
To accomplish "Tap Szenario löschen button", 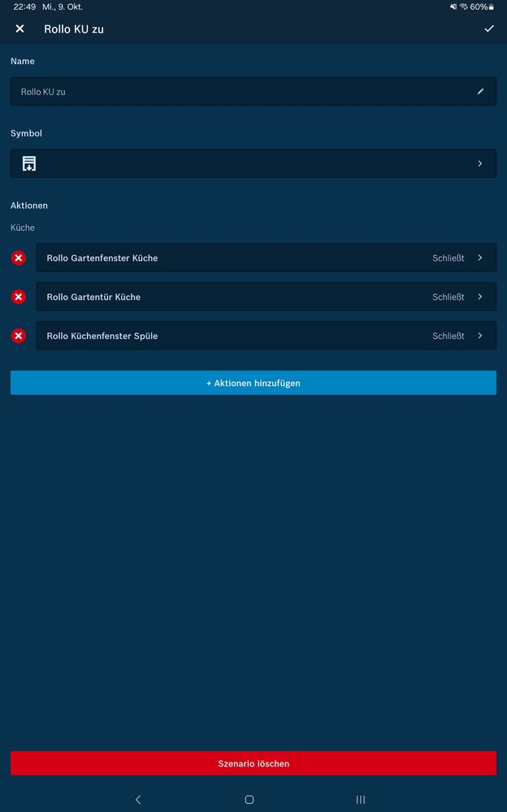I will point(253,763).
